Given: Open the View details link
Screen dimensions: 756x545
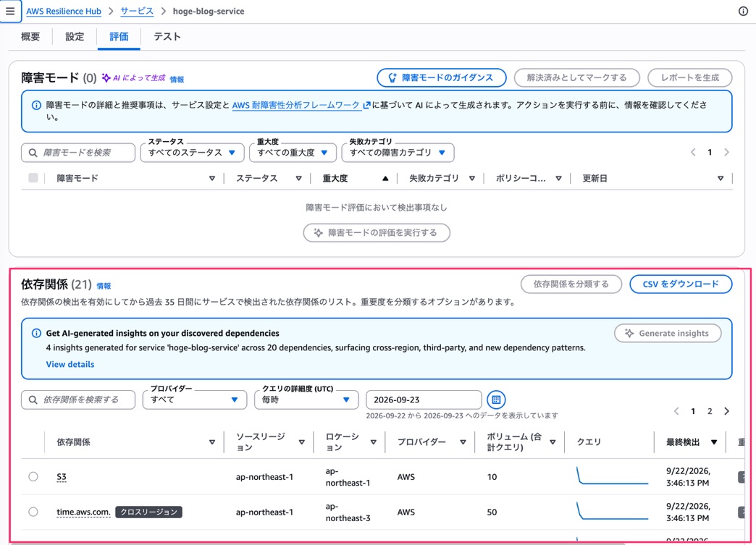Looking at the screenshot, I should pyautogui.click(x=70, y=364).
